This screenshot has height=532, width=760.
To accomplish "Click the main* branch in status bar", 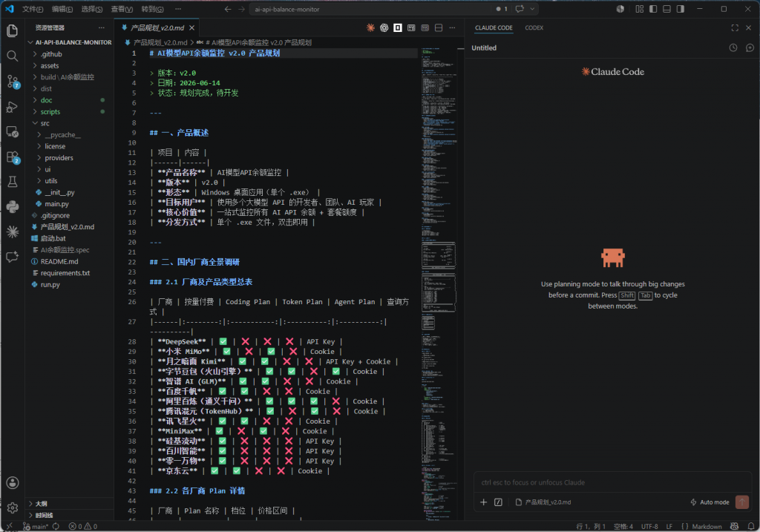I will [36, 526].
